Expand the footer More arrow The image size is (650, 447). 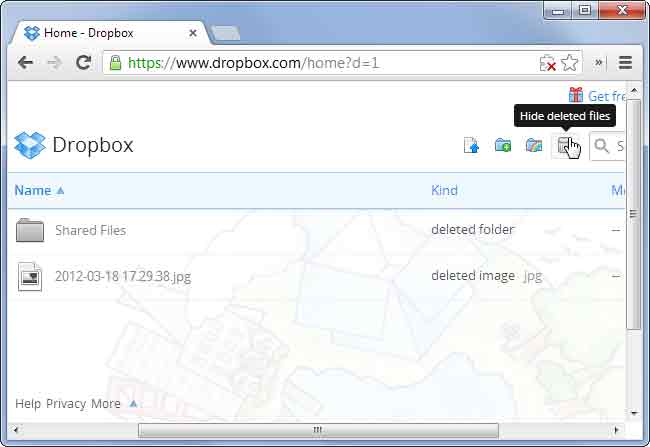point(133,403)
